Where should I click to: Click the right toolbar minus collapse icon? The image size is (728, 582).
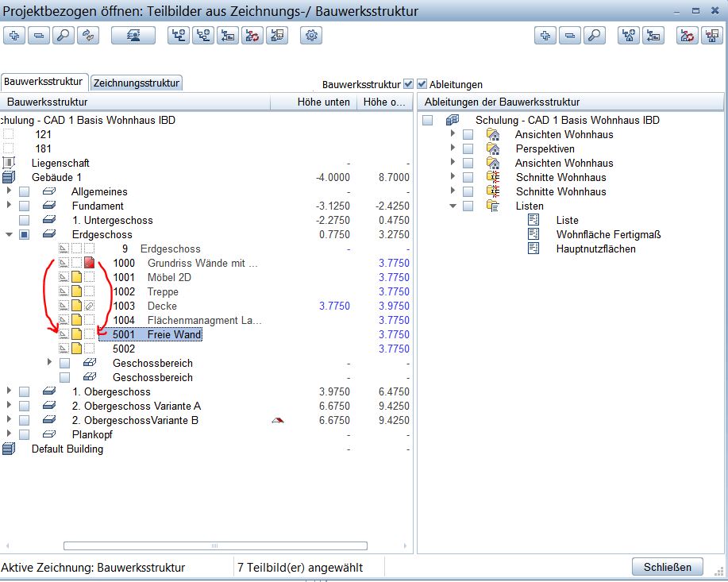point(569,36)
